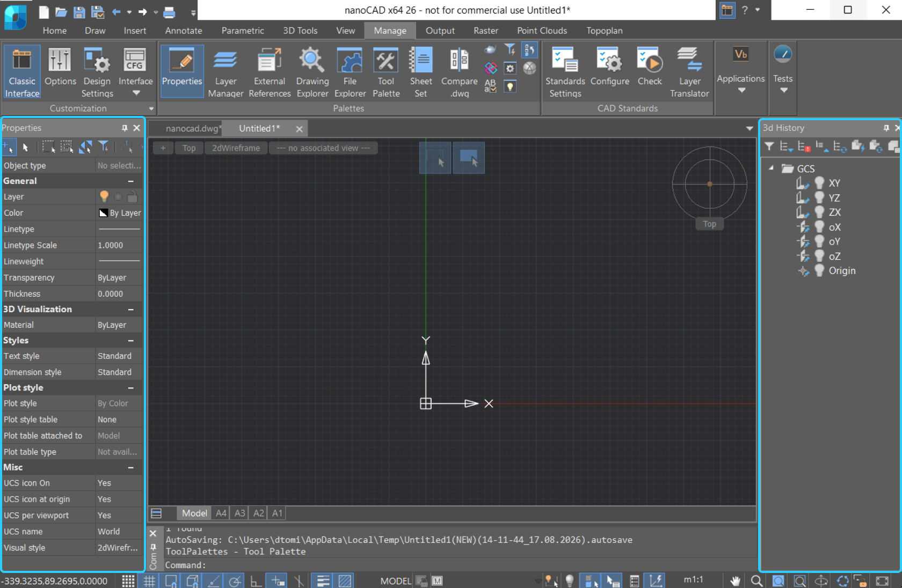
Task: Collapse the Plot style section
Action: (x=131, y=388)
